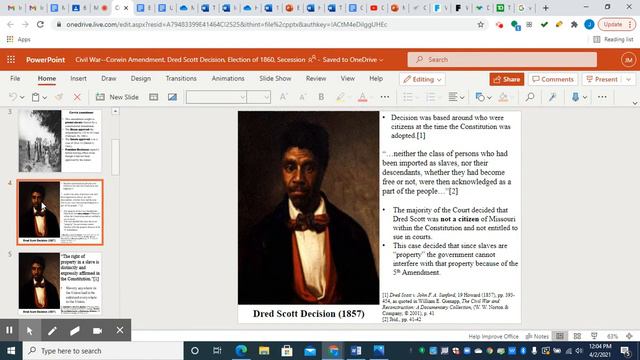Viewport: 640px width, 360px height.
Task: Switch to the Transitions tab
Action: (181, 78)
